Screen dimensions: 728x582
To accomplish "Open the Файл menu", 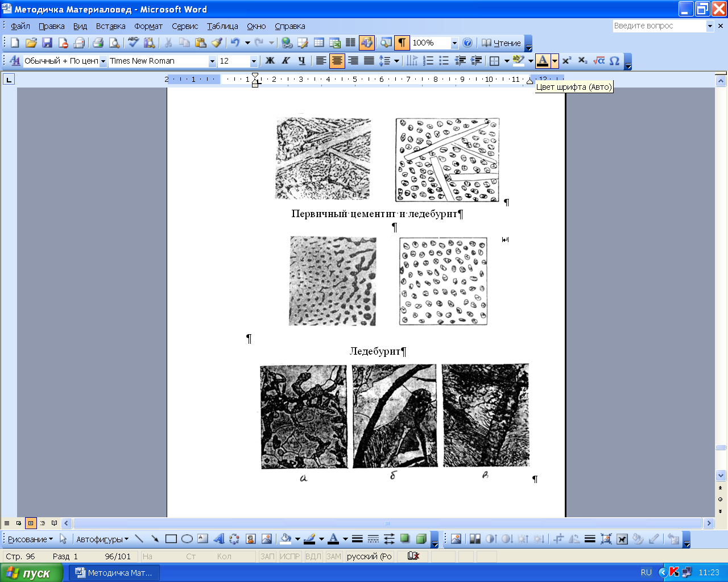I will coord(20,26).
